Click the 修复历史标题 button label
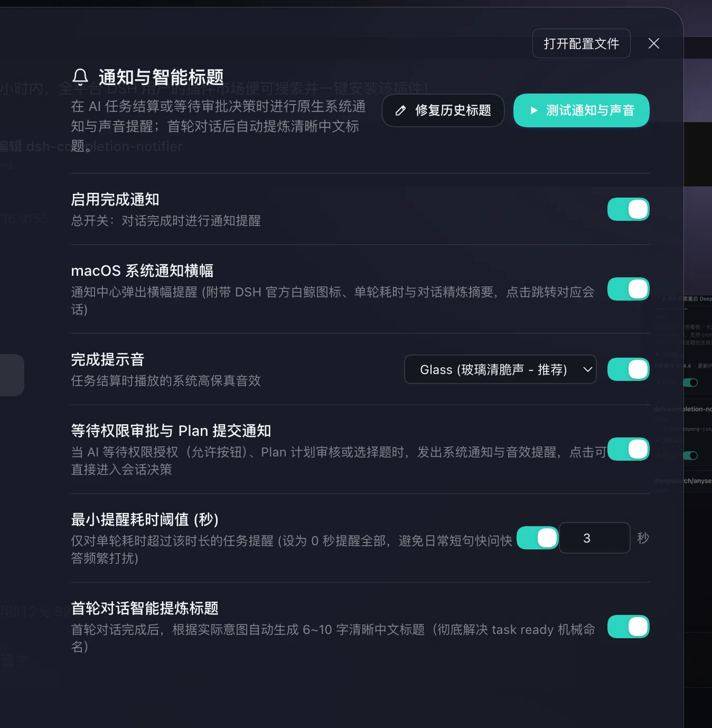Screen dimensions: 712x728 pyautogui.click(x=453, y=110)
